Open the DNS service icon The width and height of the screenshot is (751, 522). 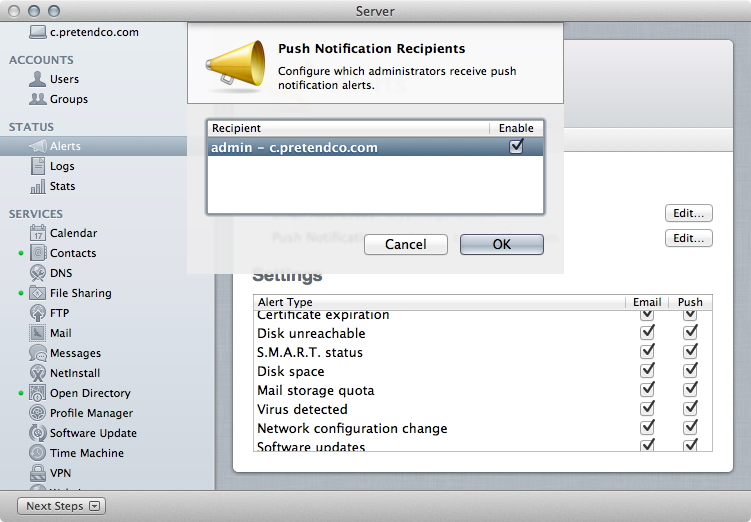(x=38, y=273)
